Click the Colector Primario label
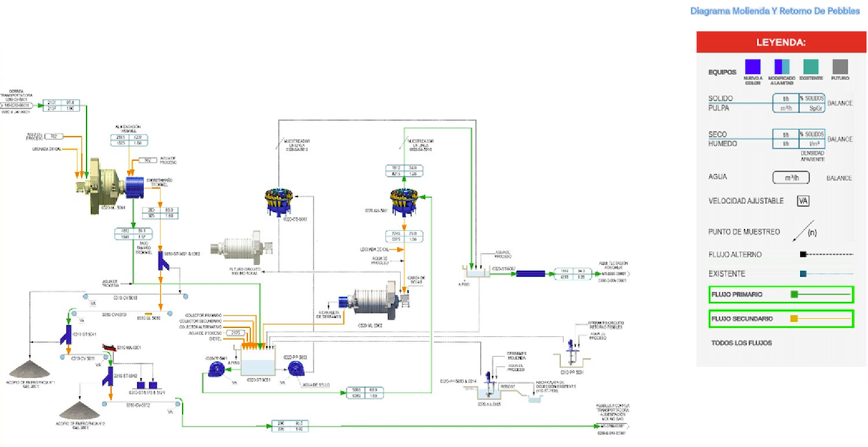This screenshot has width=868, height=447. tap(204, 316)
